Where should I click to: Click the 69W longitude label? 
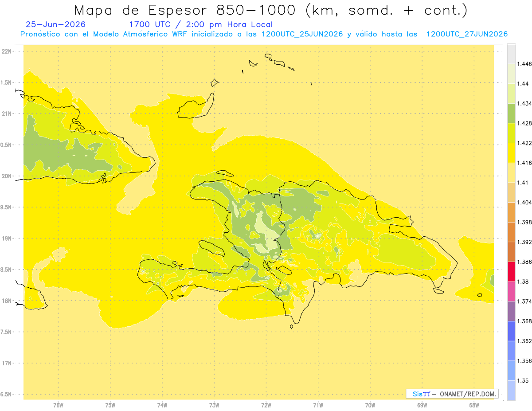422,405
